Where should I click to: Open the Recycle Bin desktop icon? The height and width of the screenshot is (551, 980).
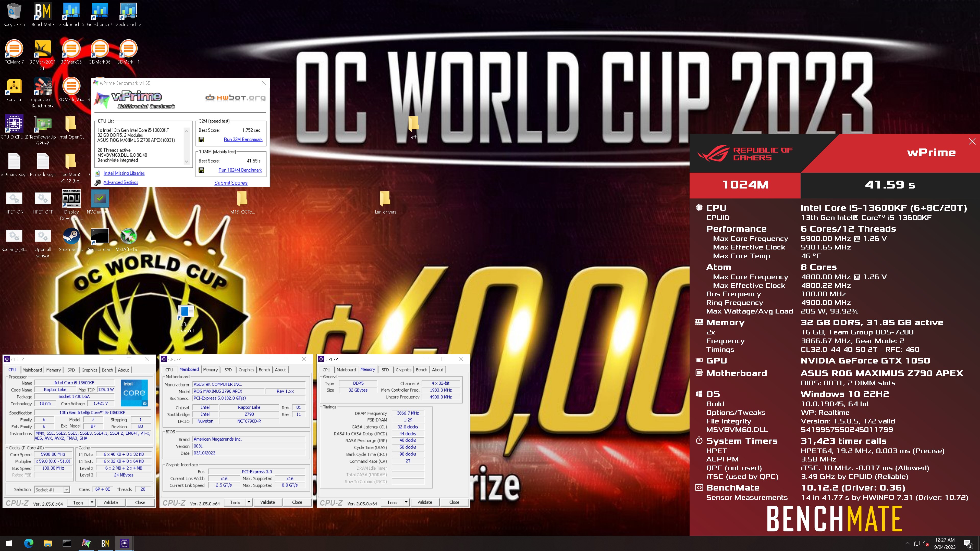tap(14, 15)
